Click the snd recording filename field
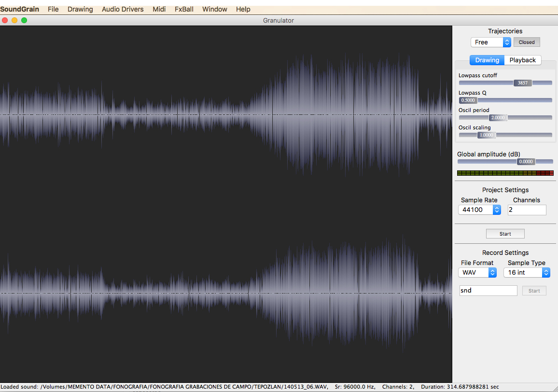558x392 pixels. tap(488, 290)
